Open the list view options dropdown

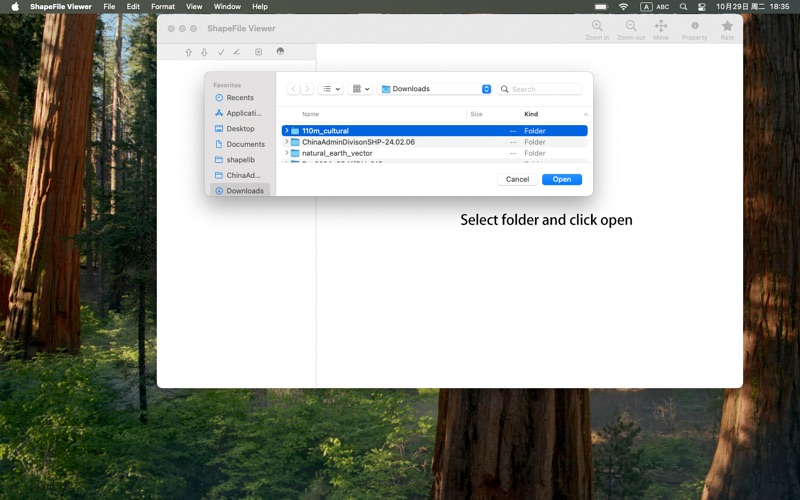click(x=331, y=89)
